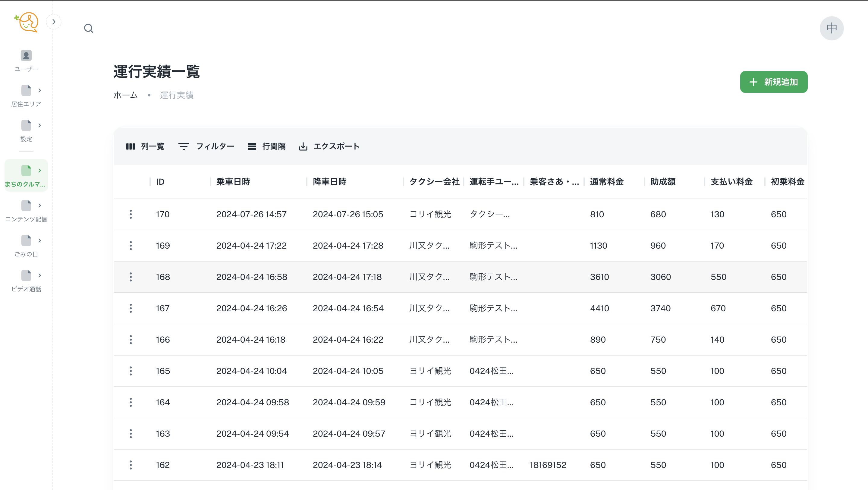Image resolution: width=868 pixels, height=490 pixels.
Task: Sort by the 乗車日時 column header
Action: point(233,182)
